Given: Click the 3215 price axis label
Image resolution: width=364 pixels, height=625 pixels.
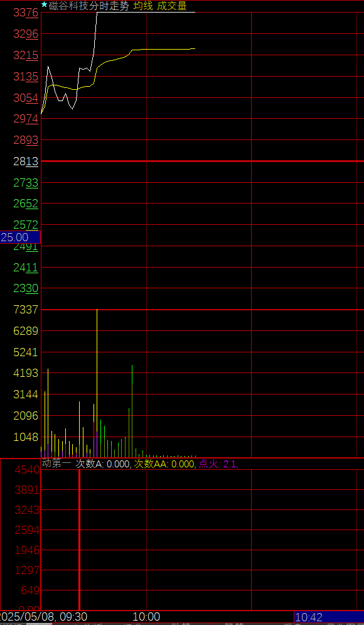Looking at the screenshot, I should tap(26, 55).
